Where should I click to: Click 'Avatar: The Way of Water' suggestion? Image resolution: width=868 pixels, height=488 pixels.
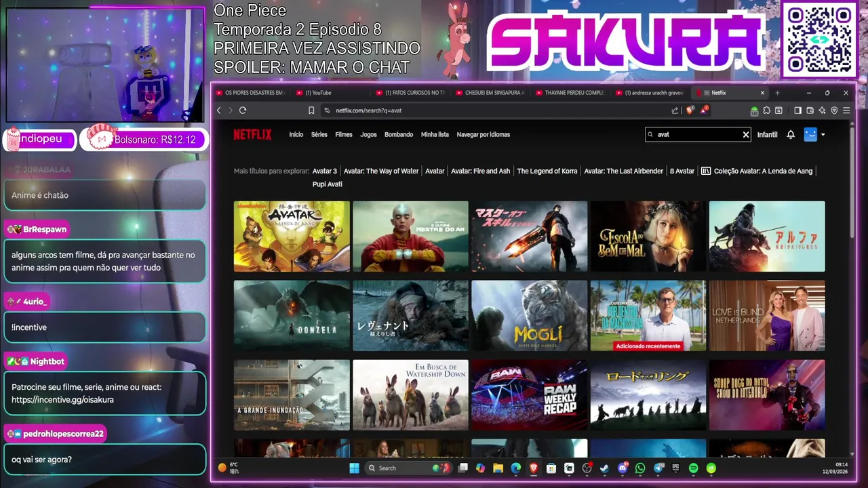pos(381,171)
